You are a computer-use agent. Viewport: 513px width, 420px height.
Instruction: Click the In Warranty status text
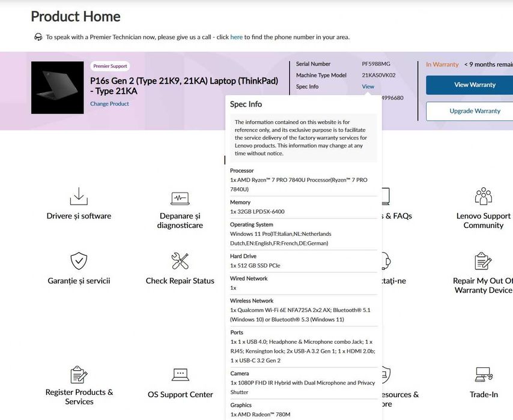[442, 64]
